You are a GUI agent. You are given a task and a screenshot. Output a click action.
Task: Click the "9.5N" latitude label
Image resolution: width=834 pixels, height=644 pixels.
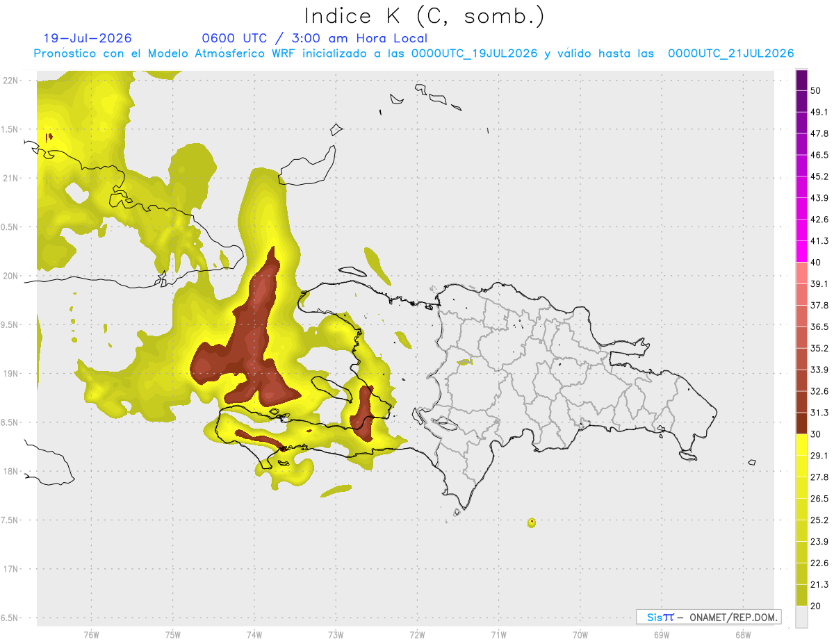tap(10, 324)
